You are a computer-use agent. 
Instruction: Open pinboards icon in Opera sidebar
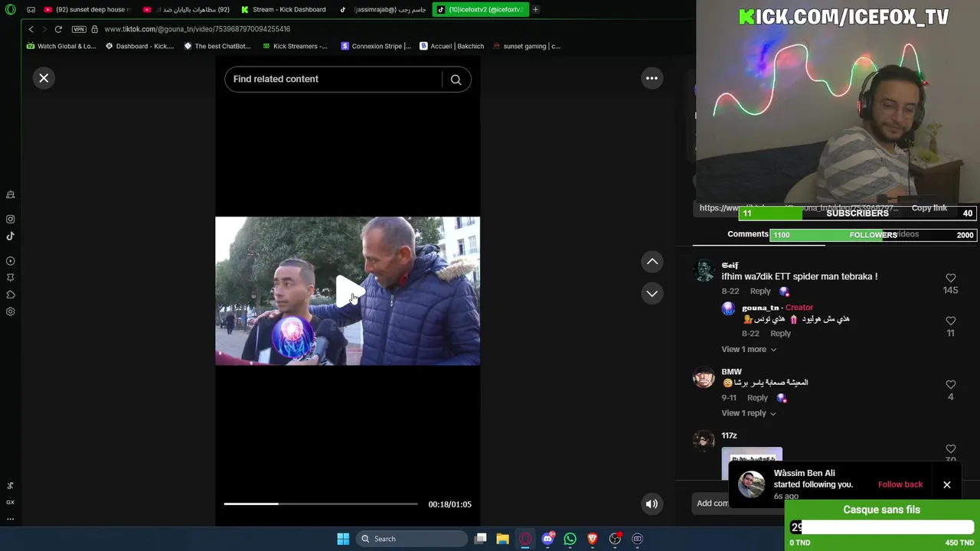point(11,278)
